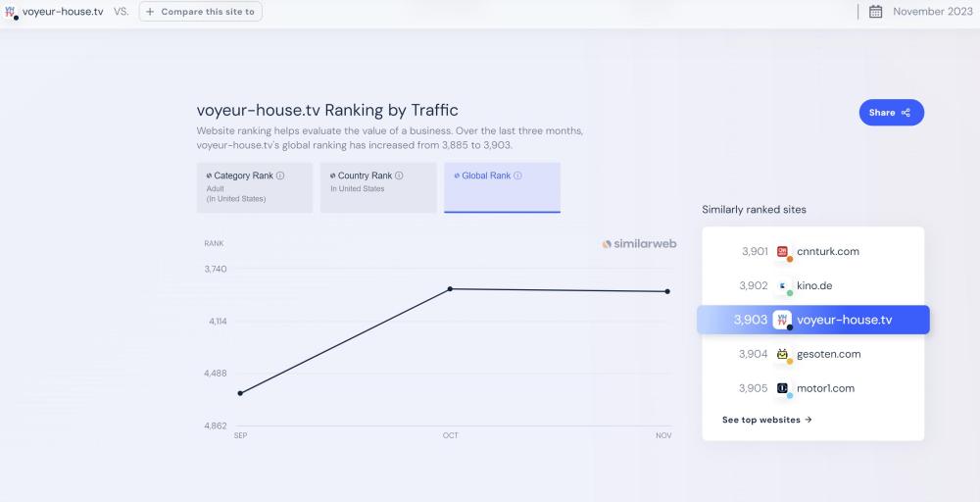980x502 pixels.
Task: Click the motor1.com site favicon
Action: point(782,388)
